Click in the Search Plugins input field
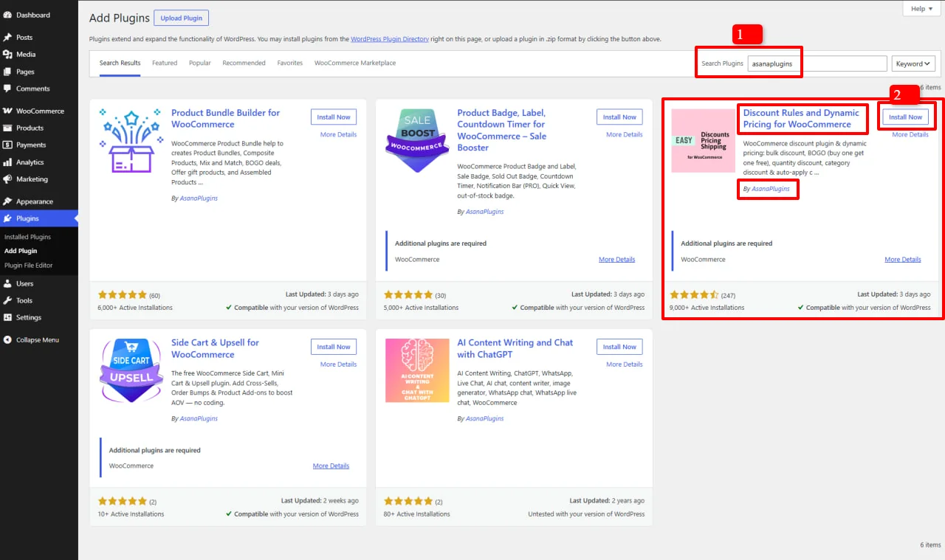This screenshot has height=560, width=945. click(x=817, y=63)
